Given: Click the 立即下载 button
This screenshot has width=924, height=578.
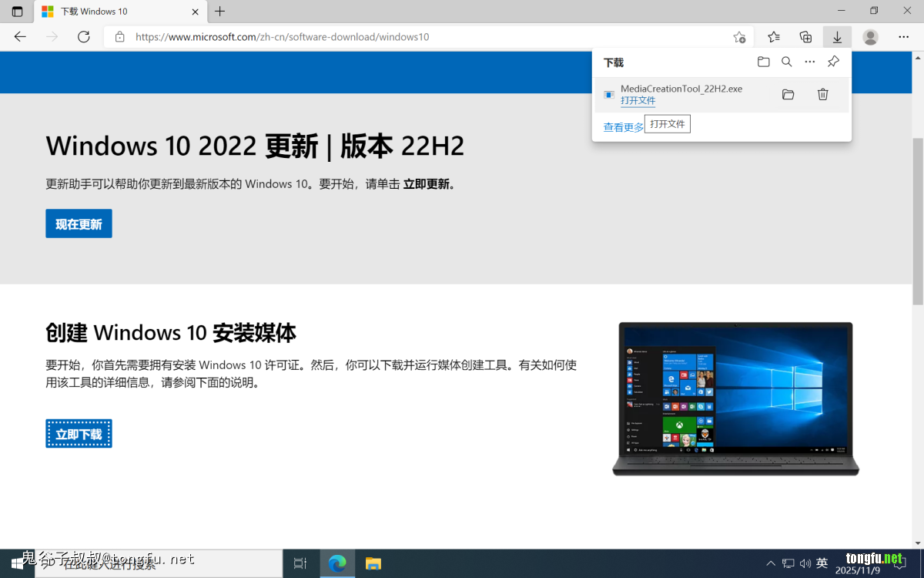Looking at the screenshot, I should [x=79, y=434].
